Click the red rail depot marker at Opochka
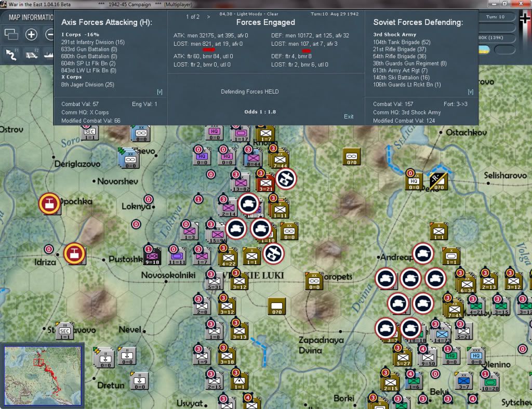Image resolution: width=532 pixels, height=409 pixels. 49,204
